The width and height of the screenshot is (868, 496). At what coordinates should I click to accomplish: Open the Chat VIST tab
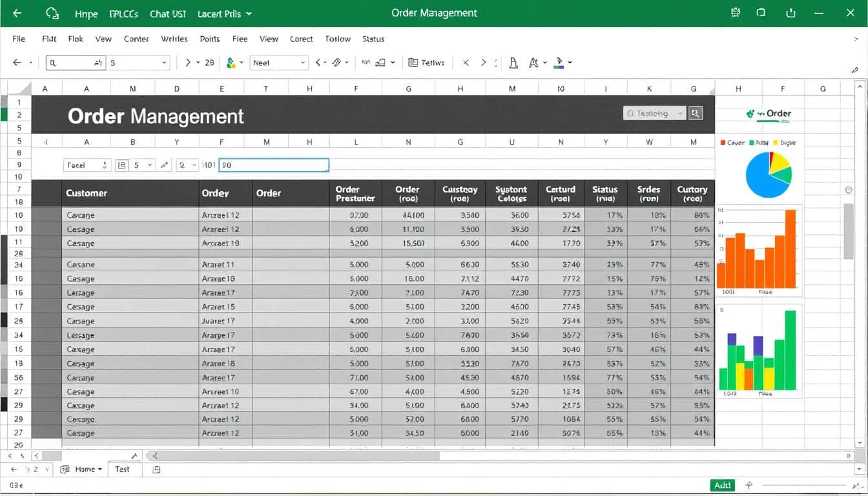click(x=168, y=14)
